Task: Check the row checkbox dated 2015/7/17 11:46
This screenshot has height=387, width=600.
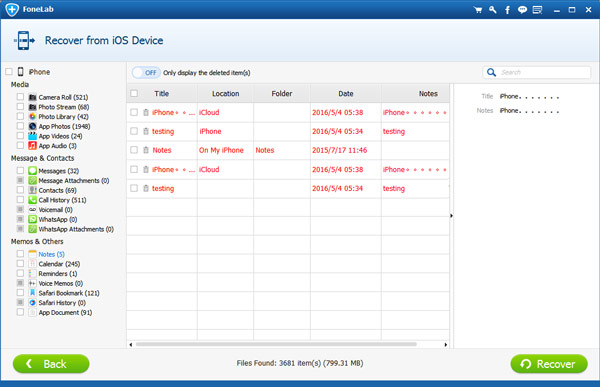Action: [x=134, y=150]
